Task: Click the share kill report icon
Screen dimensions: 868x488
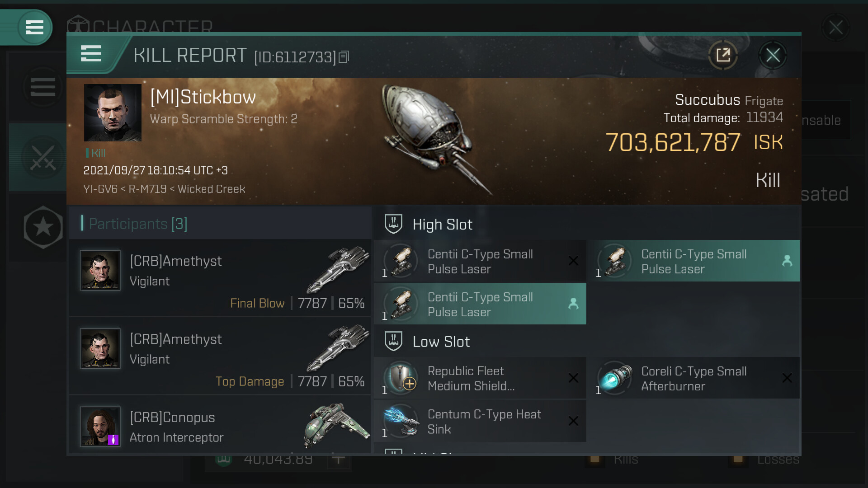Action: pyautogui.click(x=723, y=55)
